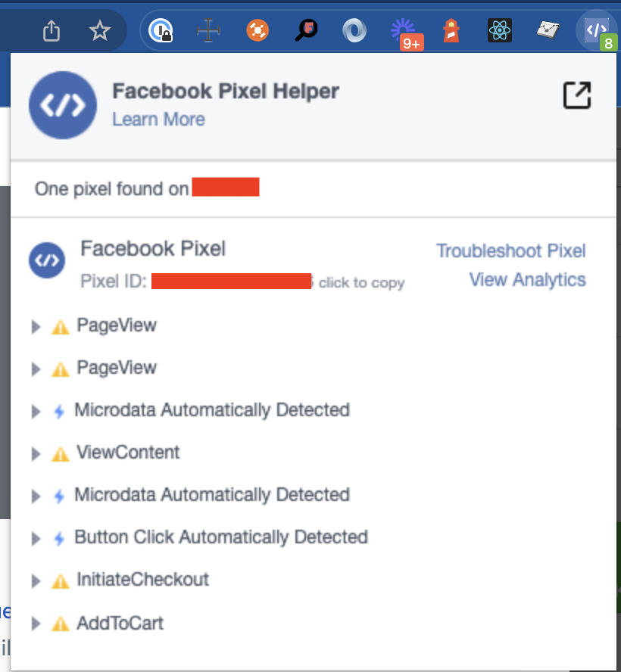The width and height of the screenshot is (621, 672).
Task: Open Pixel Helper in new window icon
Action: click(x=577, y=95)
